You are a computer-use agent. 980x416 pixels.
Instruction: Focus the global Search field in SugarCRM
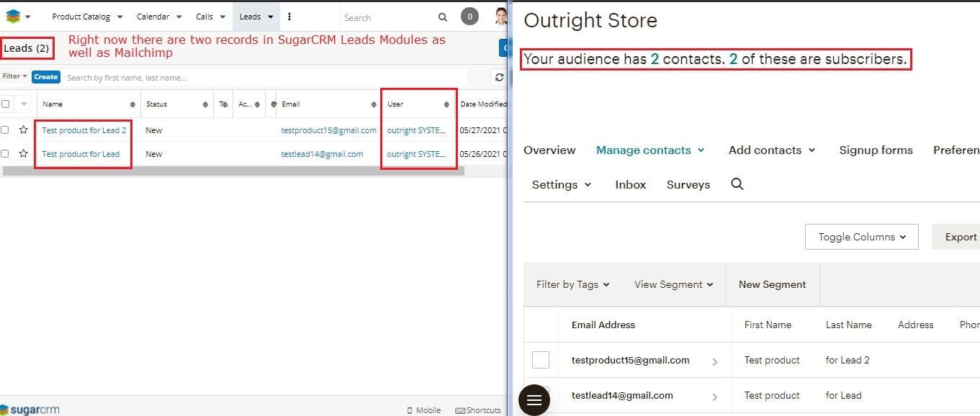387,17
